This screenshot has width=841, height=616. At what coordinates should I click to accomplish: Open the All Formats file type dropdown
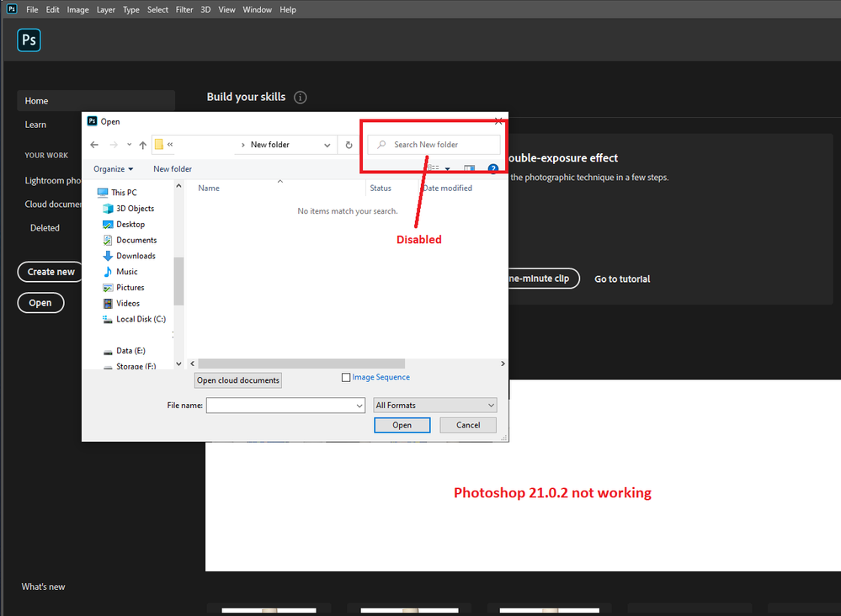coord(434,405)
